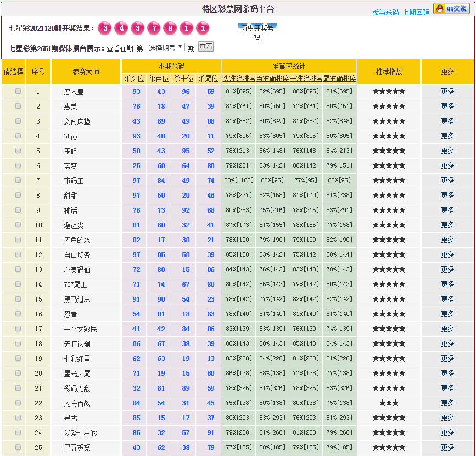Click the 查看 button
The width and height of the screenshot is (476, 456).
pyautogui.click(x=206, y=47)
